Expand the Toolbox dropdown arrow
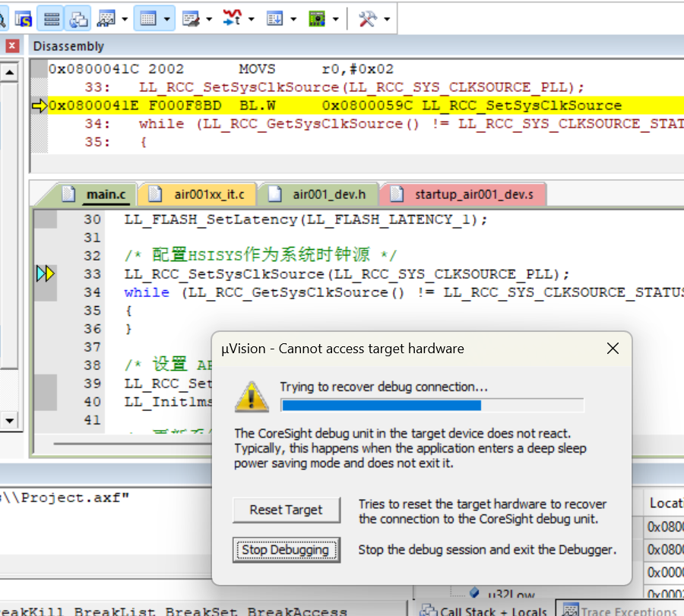The width and height of the screenshot is (684, 616). (387, 19)
